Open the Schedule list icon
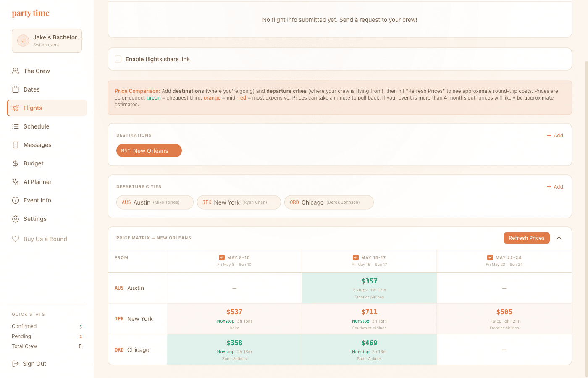 pos(16,126)
